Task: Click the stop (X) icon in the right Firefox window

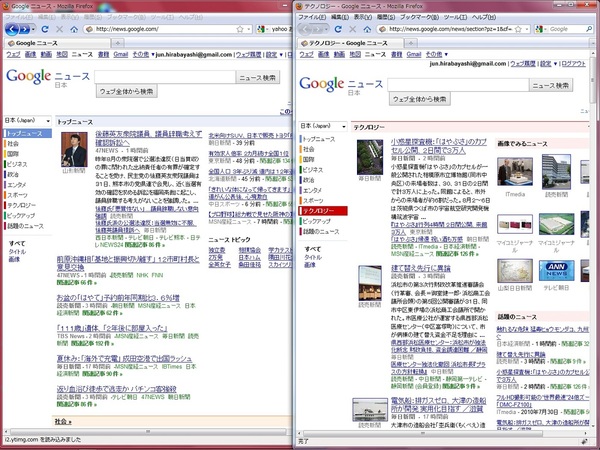Action: [x=353, y=30]
